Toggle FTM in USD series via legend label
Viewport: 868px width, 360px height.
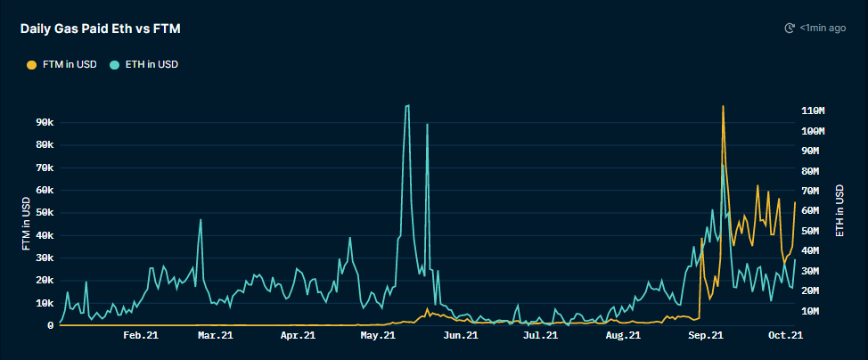[x=70, y=64]
